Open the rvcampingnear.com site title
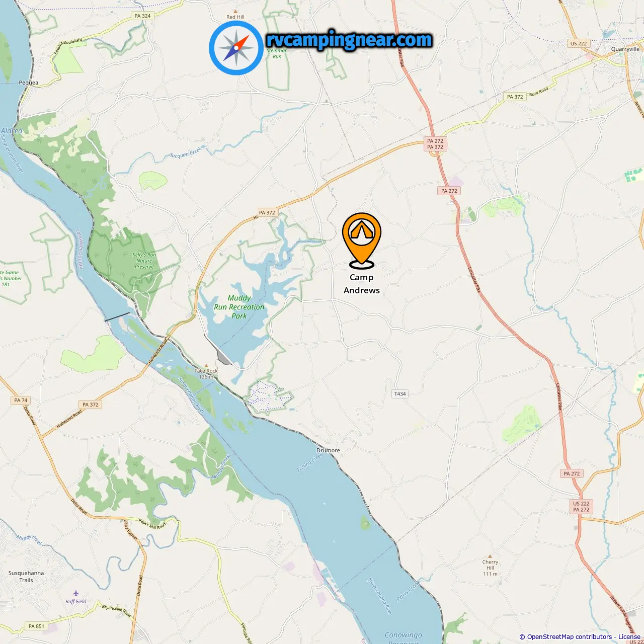This screenshot has width=644, height=644. (349, 40)
